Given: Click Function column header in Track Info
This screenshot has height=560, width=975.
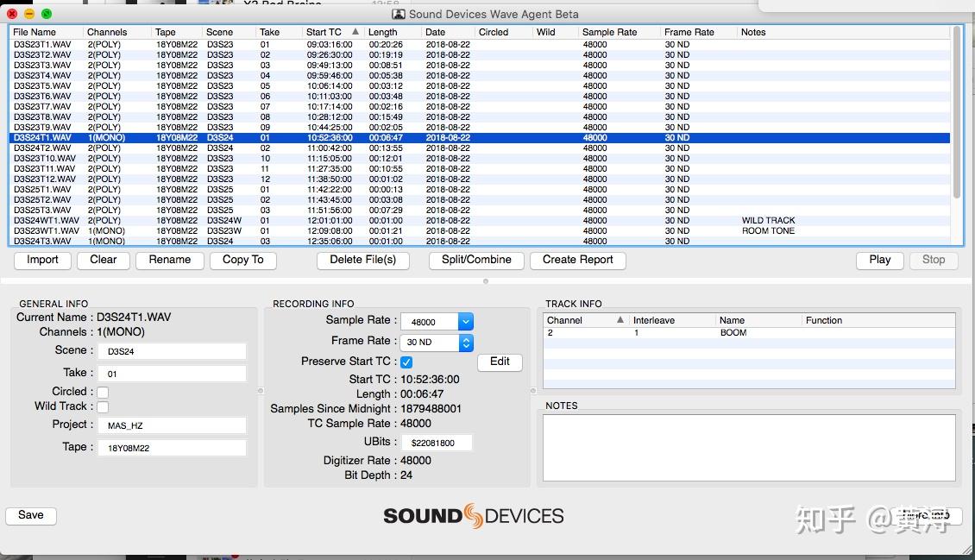Looking at the screenshot, I should tap(878, 320).
